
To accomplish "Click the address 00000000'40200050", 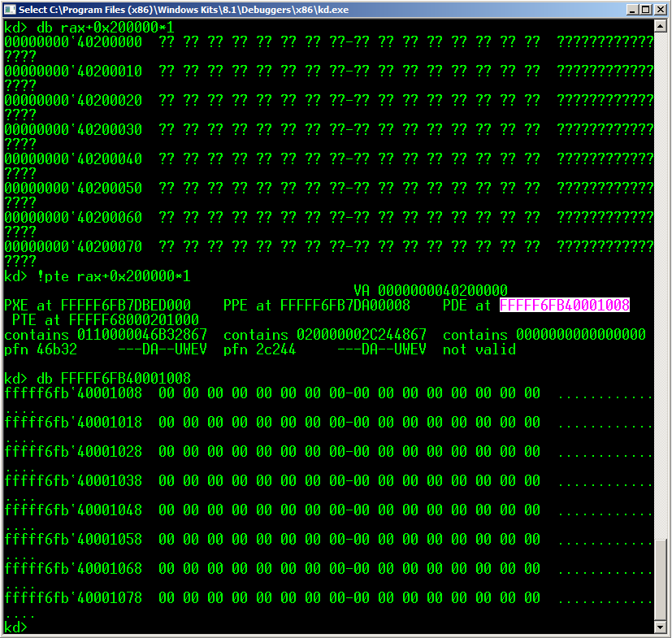I will click(73, 189).
